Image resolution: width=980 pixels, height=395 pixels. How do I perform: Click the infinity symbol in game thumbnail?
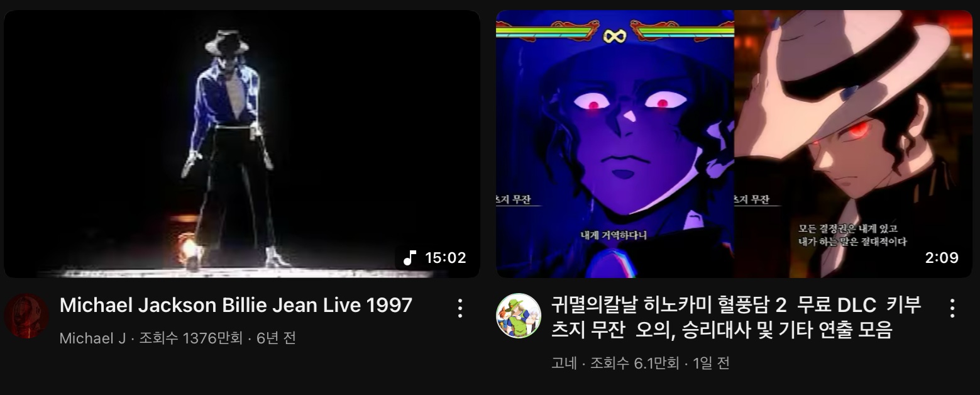point(615,36)
